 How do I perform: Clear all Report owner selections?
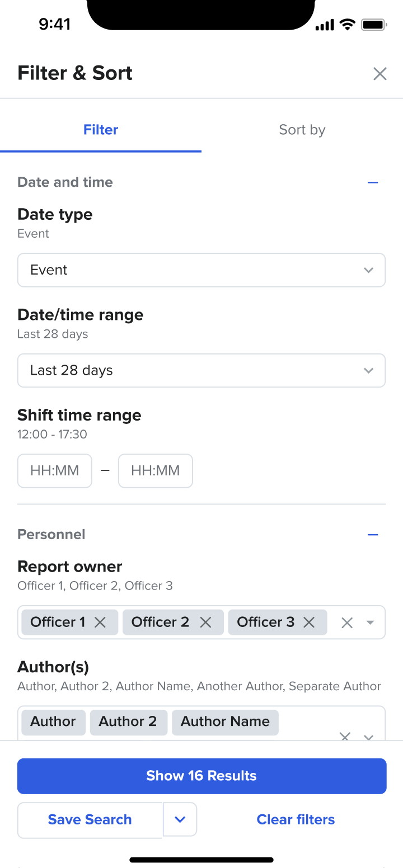click(x=347, y=622)
